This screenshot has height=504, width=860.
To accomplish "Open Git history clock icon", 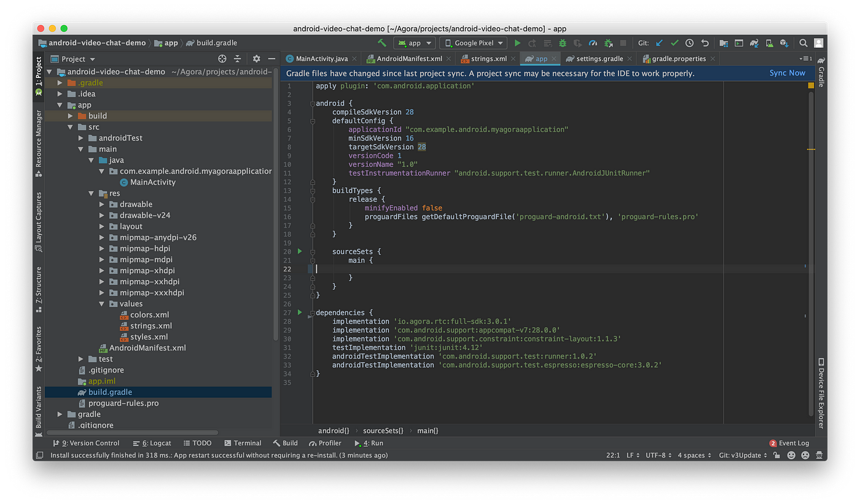I will [689, 43].
